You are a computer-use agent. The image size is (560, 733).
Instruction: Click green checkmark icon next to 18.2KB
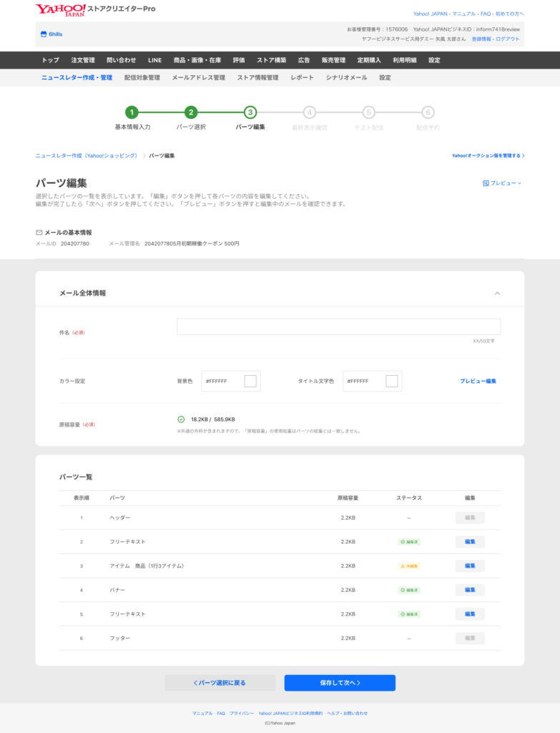pos(181,419)
